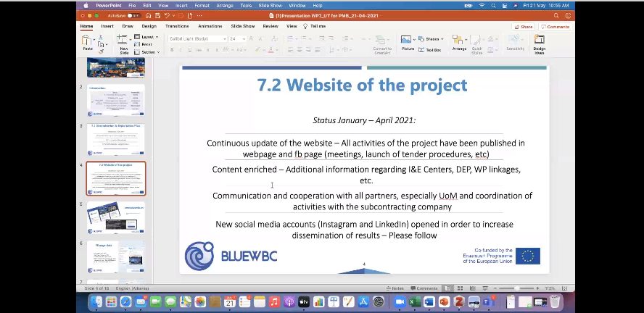644x313 pixels.
Task: Toggle Notes pane in status bar
Action: [x=395, y=288]
